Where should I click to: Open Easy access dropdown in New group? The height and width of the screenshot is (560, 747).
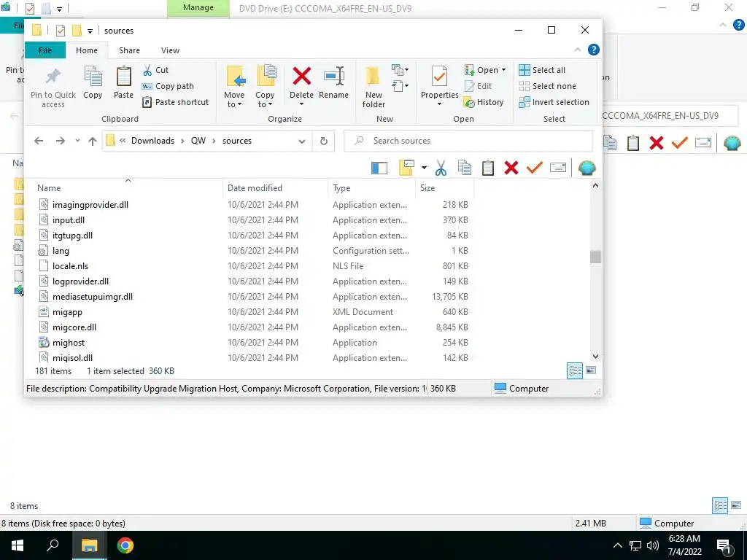pyautogui.click(x=399, y=86)
